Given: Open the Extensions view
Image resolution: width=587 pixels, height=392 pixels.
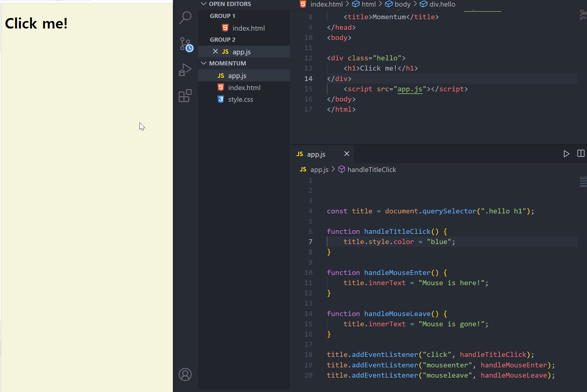Looking at the screenshot, I should [185, 96].
